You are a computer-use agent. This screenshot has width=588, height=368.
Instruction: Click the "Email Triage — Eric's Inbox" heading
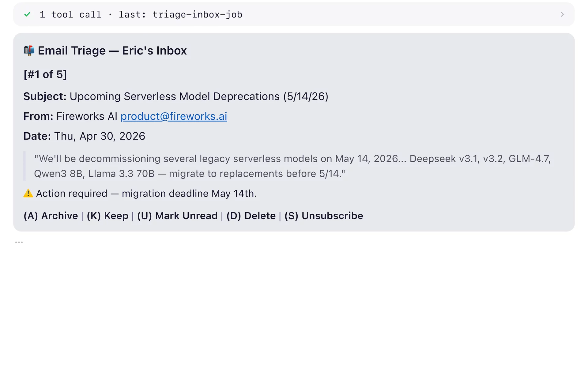pos(112,51)
